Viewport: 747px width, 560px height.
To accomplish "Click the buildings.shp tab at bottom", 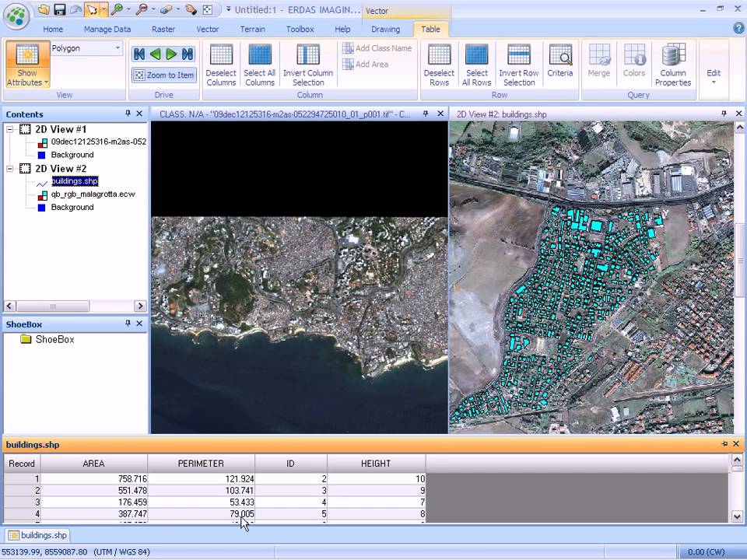I will tap(37, 535).
